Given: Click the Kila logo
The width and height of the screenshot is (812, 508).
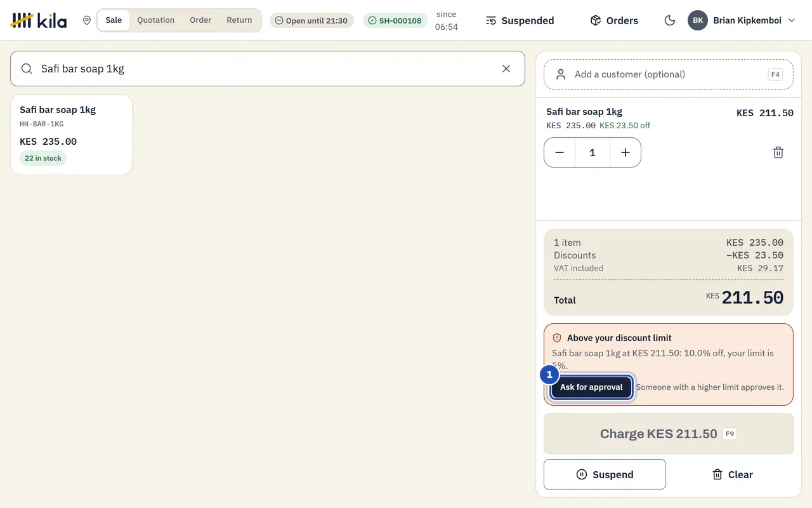Looking at the screenshot, I should click(x=39, y=20).
